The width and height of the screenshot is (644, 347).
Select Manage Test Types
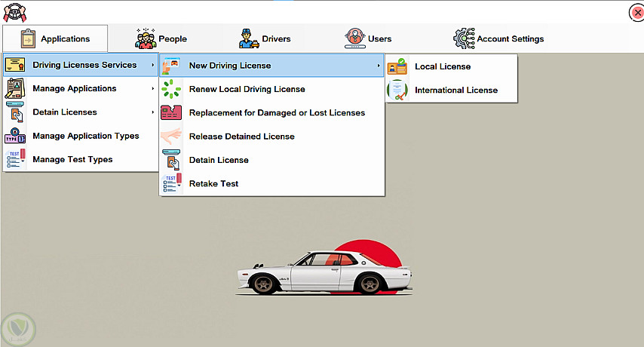click(x=81, y=159)
